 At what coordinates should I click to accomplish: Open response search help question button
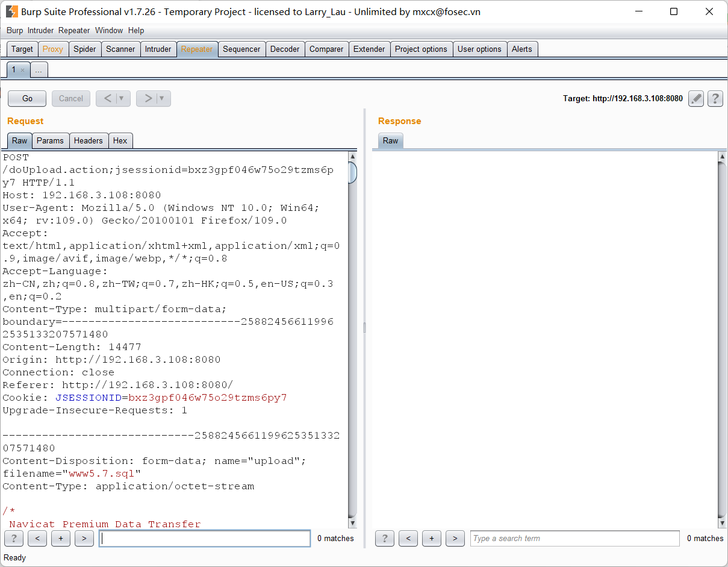point(385,538)
